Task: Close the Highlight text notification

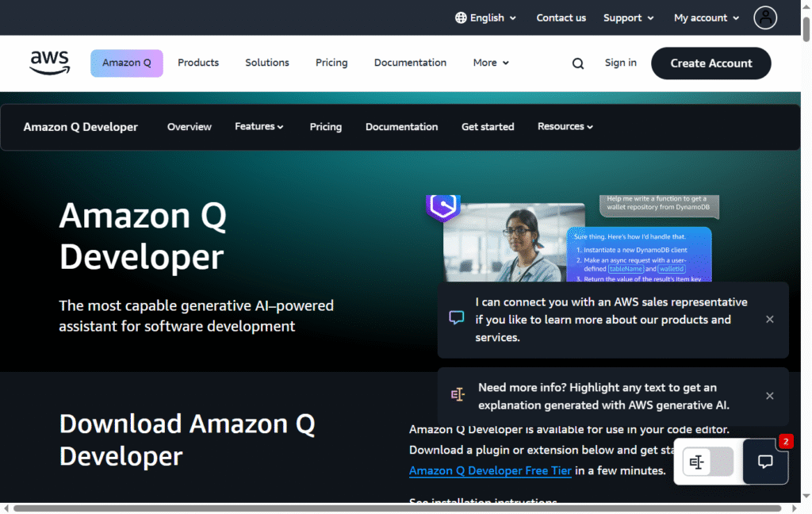Action: (769, 396)
